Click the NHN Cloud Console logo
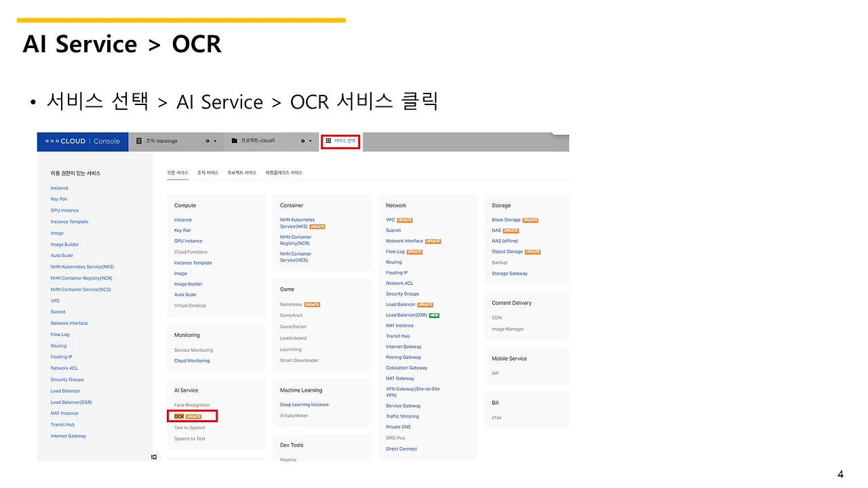The image size is (868, 488). (x=82, y=141)
